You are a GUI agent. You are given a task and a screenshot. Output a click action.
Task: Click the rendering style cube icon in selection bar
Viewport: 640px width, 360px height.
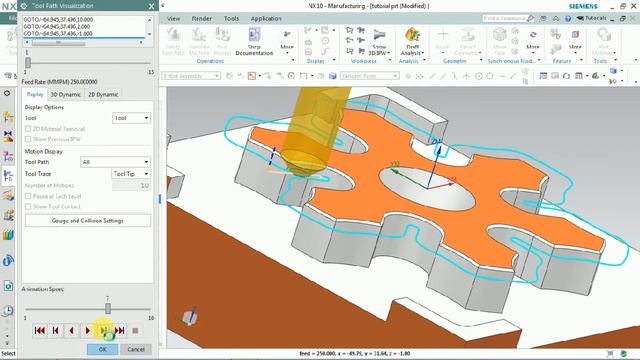tap(333, 76)
